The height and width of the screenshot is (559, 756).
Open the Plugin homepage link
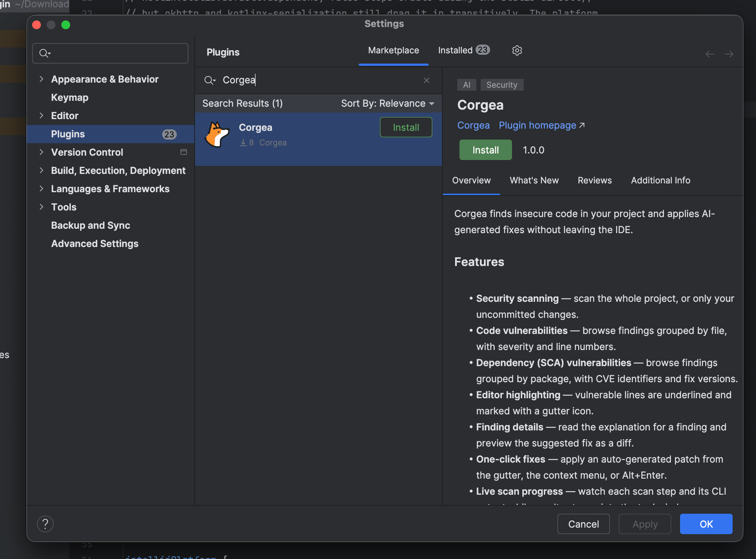pos(542,125)
